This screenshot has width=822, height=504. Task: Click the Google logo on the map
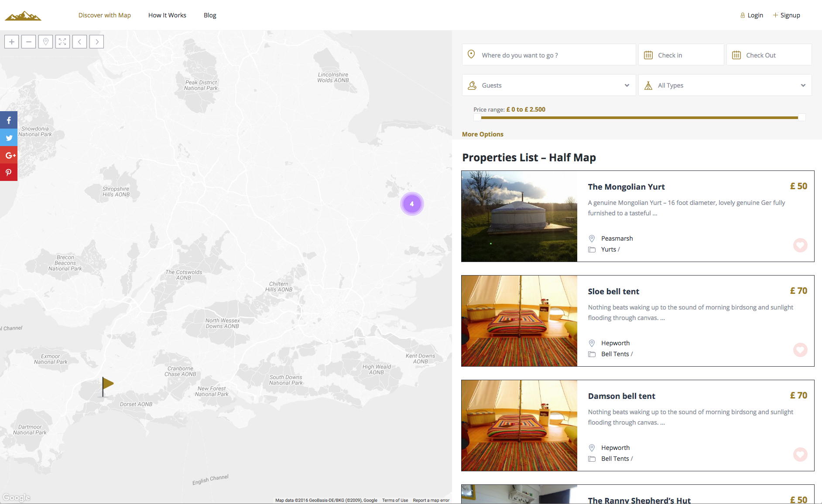click(16, 497)
